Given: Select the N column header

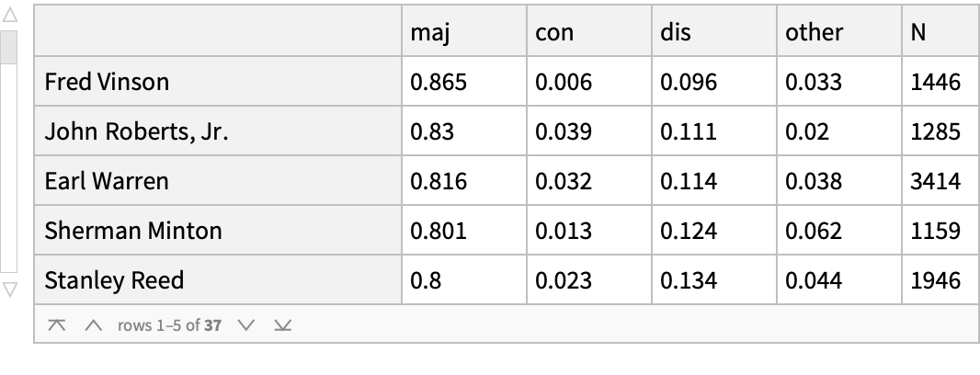Looking at the screenshot, I should pos(940,32).
